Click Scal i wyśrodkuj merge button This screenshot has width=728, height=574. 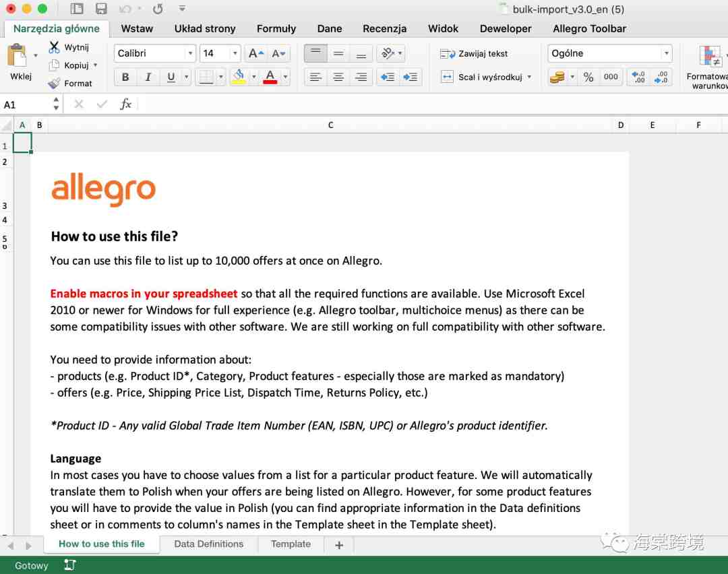[481, 77]
